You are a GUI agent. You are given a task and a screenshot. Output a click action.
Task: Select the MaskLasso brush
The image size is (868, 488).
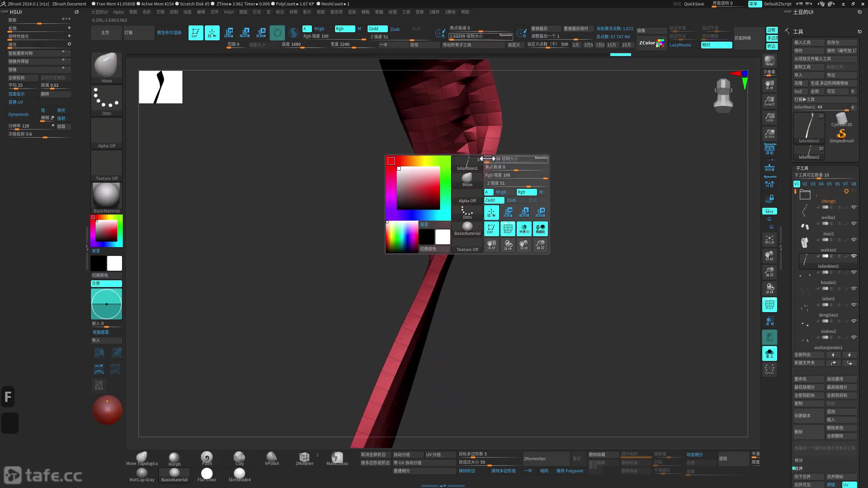tap(337, 459)
